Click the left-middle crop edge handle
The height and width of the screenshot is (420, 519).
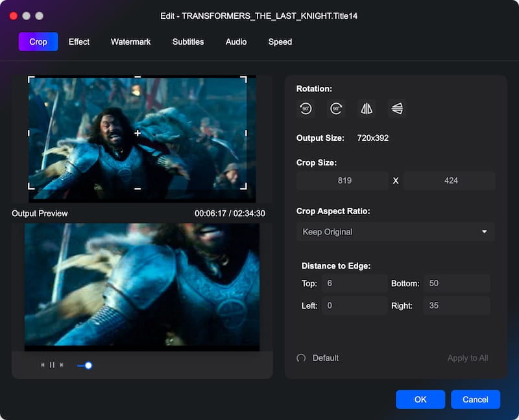click(29, 133)
